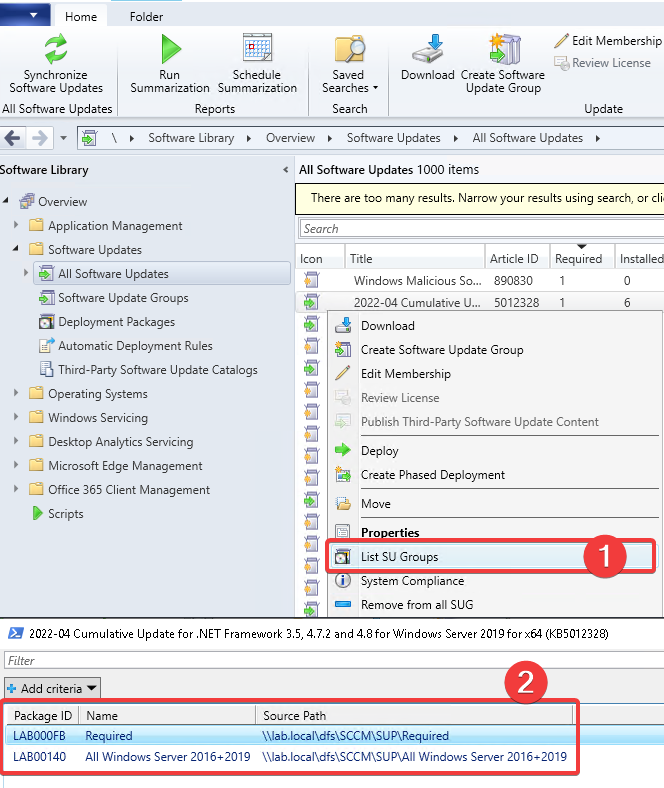This screenshot has width=664, height=788.
Task: Select Software Update Groups in tree
Action: click(123, 298)
